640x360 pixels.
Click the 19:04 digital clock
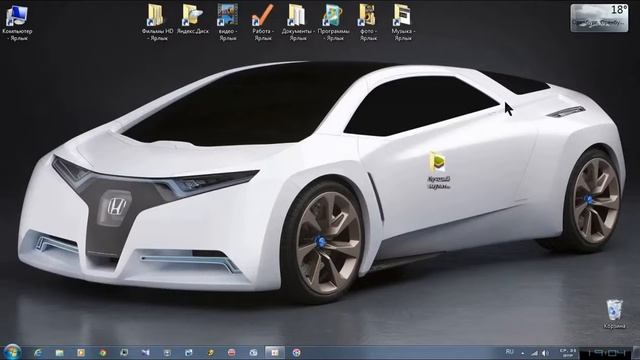pyautogui.click(x=606, y=353)
